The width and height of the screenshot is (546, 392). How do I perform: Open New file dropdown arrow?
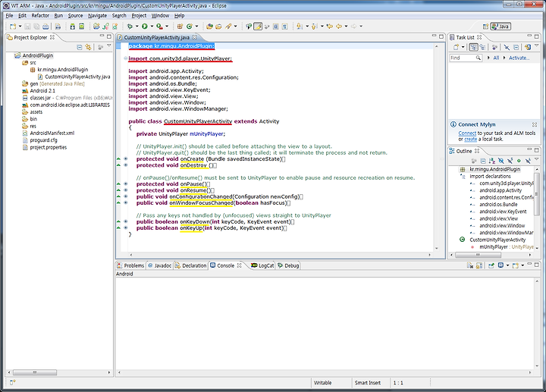(20, 26)
